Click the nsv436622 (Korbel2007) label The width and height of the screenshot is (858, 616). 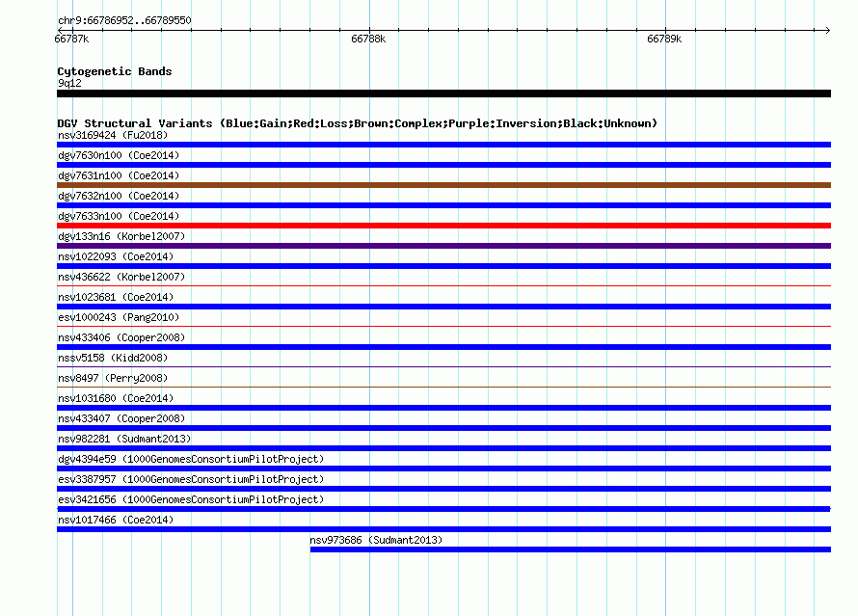click(121, 277)
